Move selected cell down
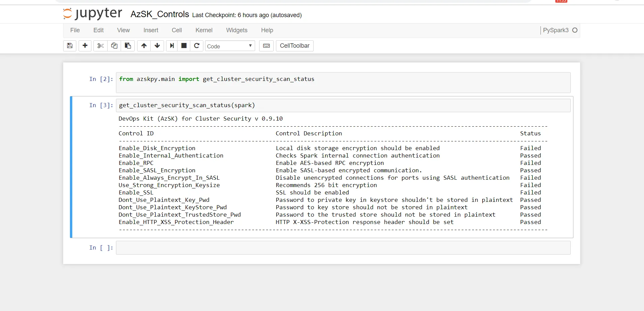The width and height of the screenshot is (644, 311). pos(157,46)
